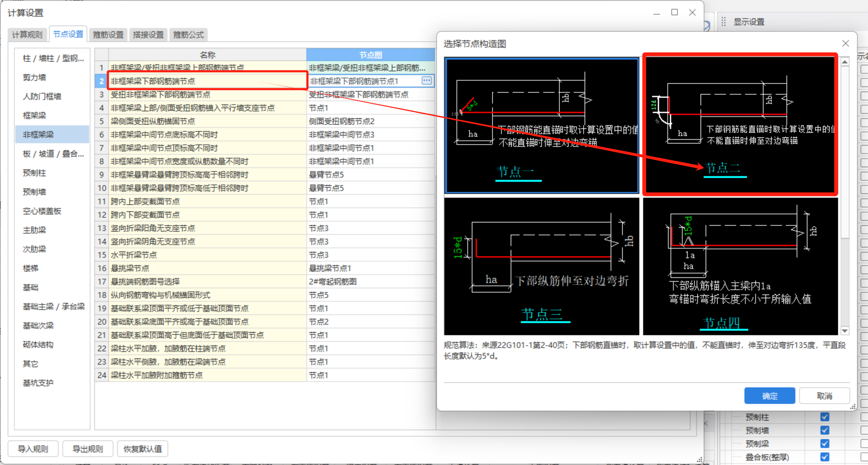Select 预制墙 in the category list

pyautogui.click(x=53, y=192)
